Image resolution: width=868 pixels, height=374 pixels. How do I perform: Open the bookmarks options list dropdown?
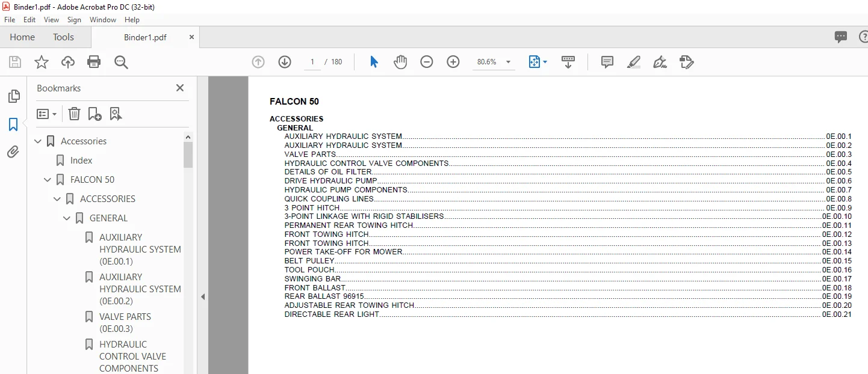pyautogui.click(x=46, y=114)
